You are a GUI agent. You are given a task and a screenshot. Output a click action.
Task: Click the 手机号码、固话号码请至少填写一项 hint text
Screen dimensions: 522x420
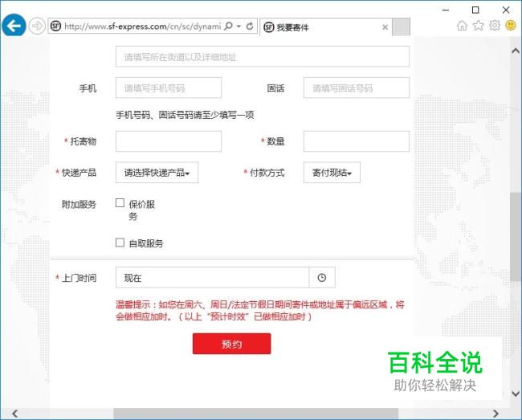click(x=185, y=115)
